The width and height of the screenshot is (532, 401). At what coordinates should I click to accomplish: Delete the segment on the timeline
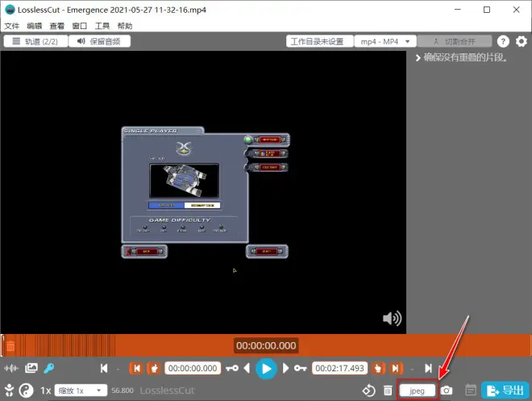coord(10,346)
